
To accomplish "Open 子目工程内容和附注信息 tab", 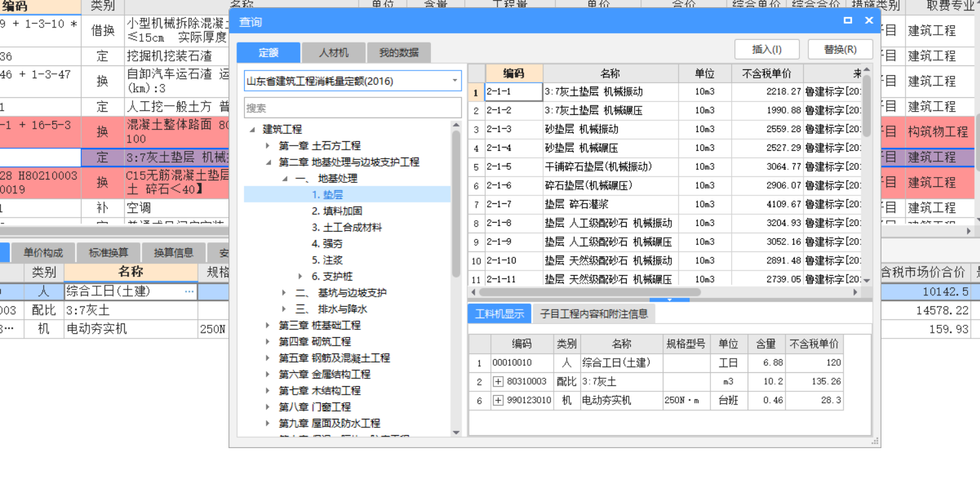I will tap(594, 314).
